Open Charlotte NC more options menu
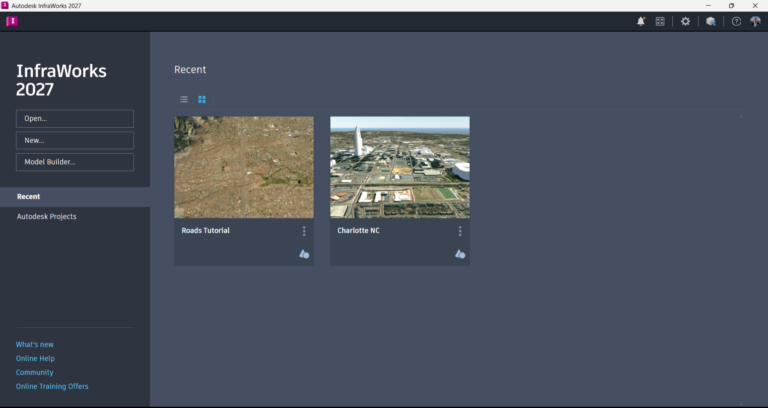This screenshot has height=408, width=768. [x=459, y=231]
